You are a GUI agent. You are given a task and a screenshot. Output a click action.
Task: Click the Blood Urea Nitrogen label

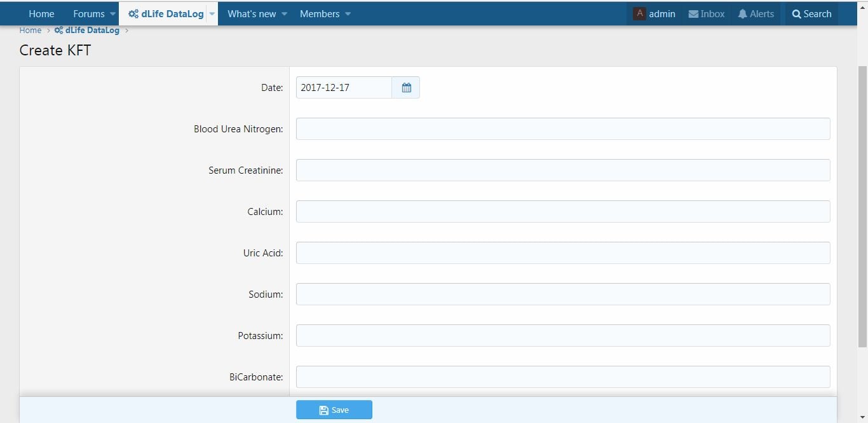click(x=238, y=129)
